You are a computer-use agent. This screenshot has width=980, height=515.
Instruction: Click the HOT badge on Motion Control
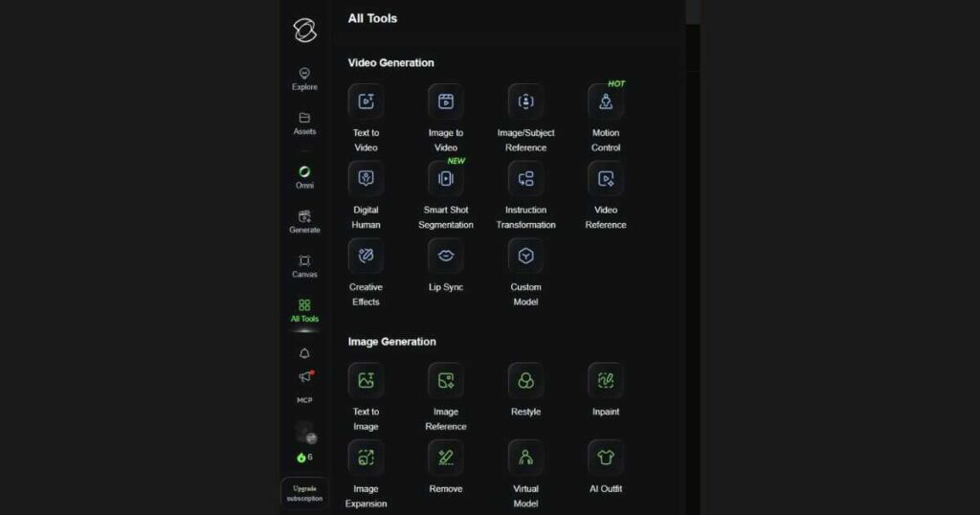(x=616, y=83)
